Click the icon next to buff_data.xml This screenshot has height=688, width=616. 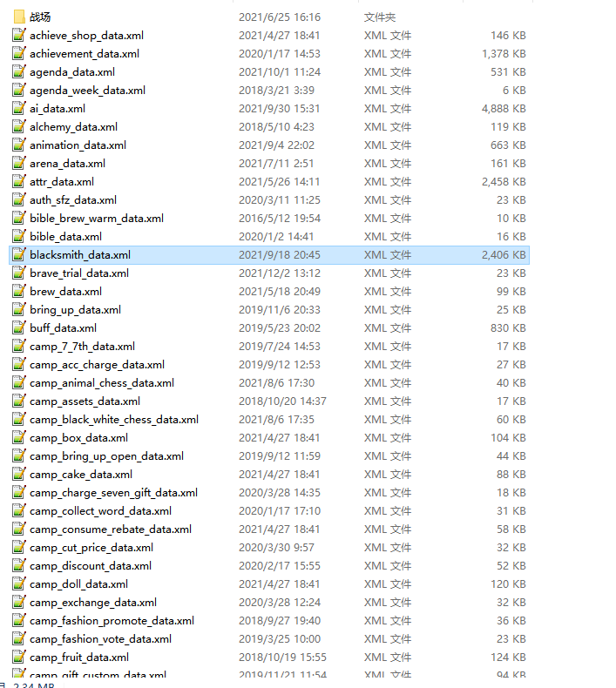point(19,328)
